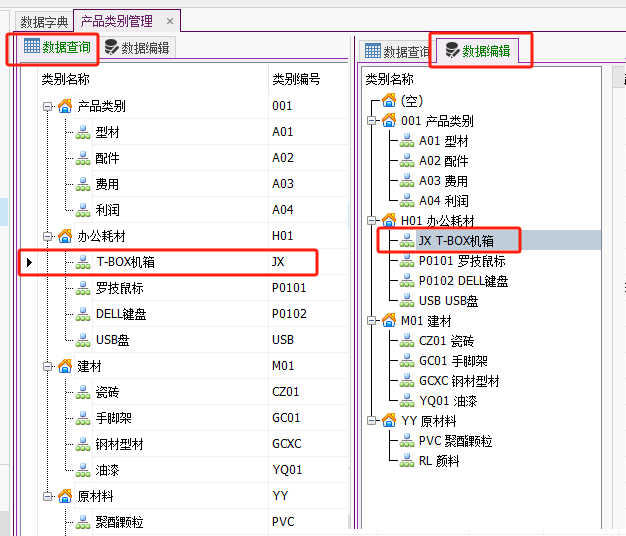626x536 pixels.
Task: Click the node icon beside 钢材型材 in left grid
Action: 83,444
